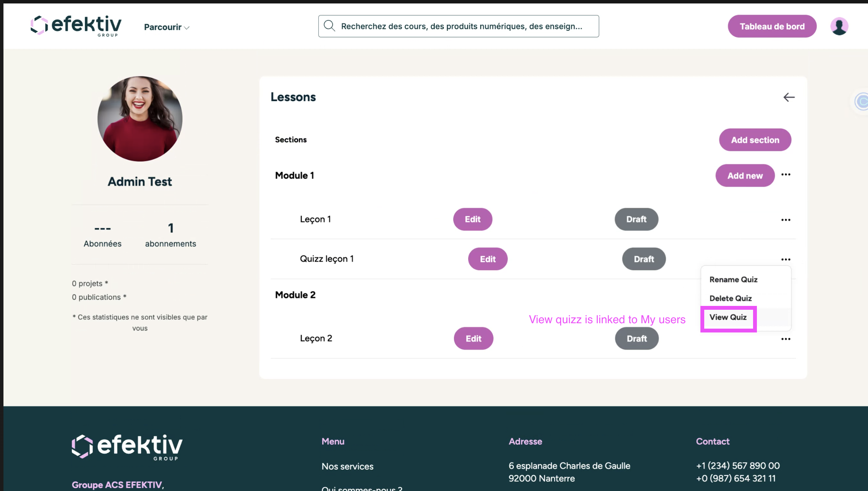Click the back arrow in Lessons panel

[x=789, y=97]
